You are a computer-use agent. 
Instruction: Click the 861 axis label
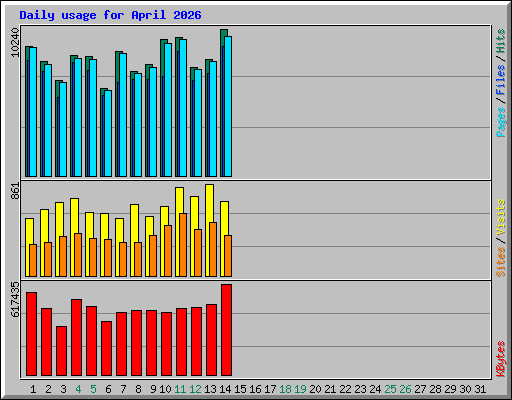click(15, 191)
